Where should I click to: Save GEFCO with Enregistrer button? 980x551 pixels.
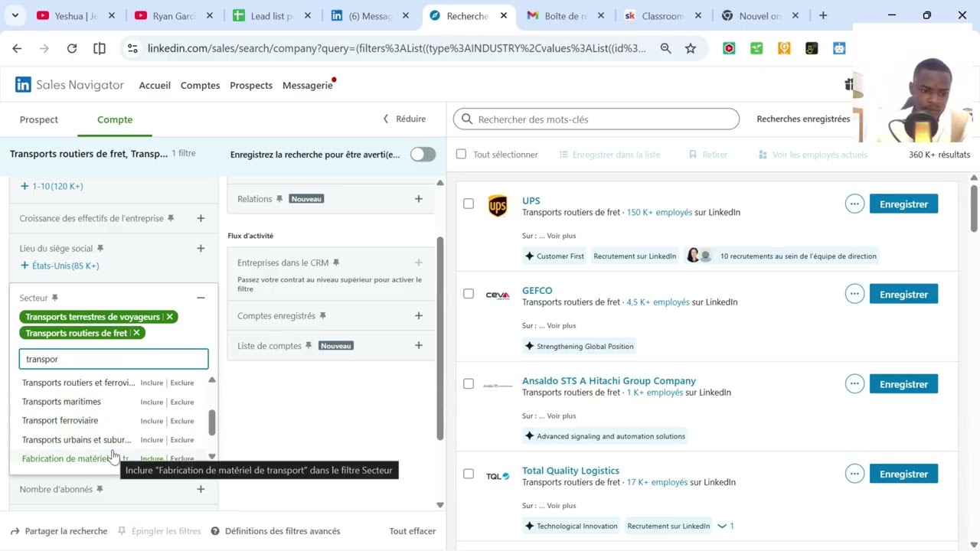tap(903, 295)
